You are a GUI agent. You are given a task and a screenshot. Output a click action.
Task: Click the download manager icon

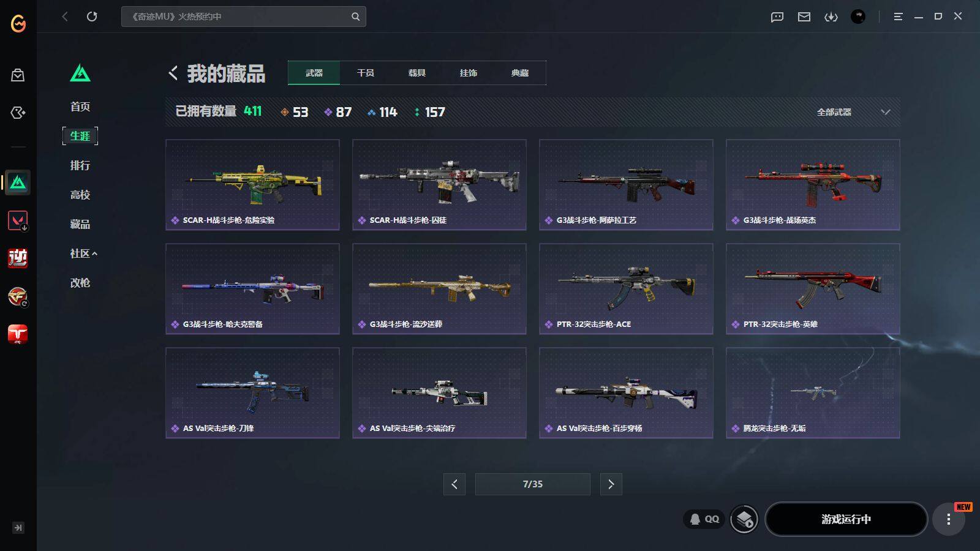[x=831, y=17]
